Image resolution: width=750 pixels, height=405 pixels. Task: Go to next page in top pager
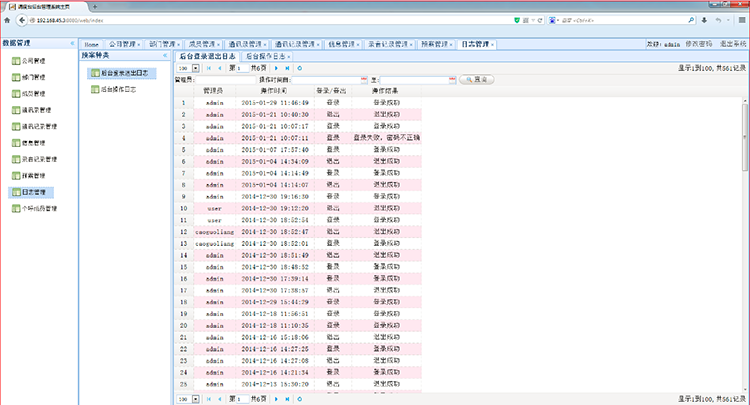coord(276,68)
